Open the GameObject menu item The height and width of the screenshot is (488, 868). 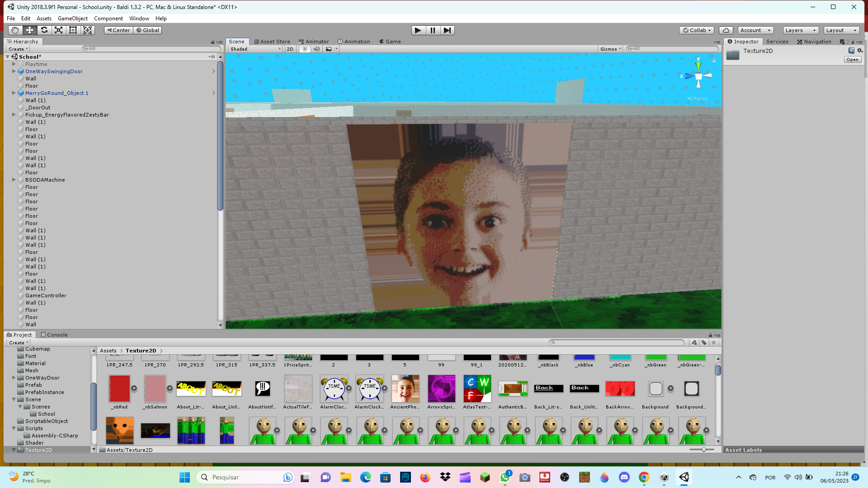pos(71,18)
